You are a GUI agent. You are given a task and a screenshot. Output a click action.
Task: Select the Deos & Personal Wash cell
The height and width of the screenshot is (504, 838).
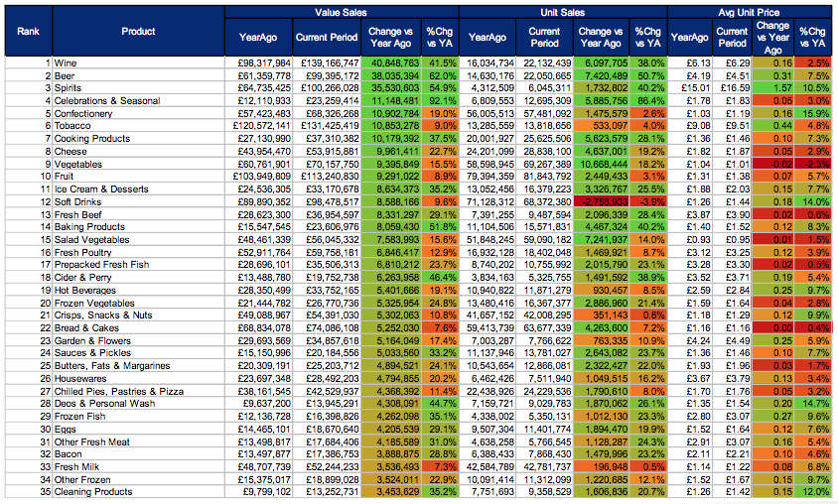point(138,404)
